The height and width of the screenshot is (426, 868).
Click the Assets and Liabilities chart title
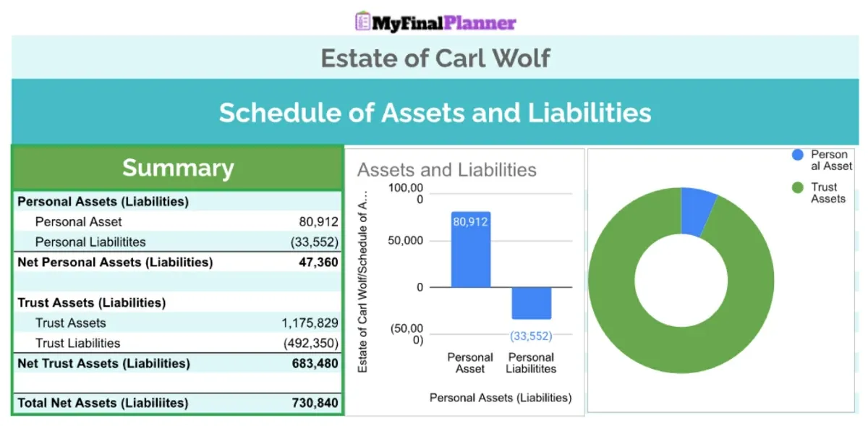tap(447, 170)
